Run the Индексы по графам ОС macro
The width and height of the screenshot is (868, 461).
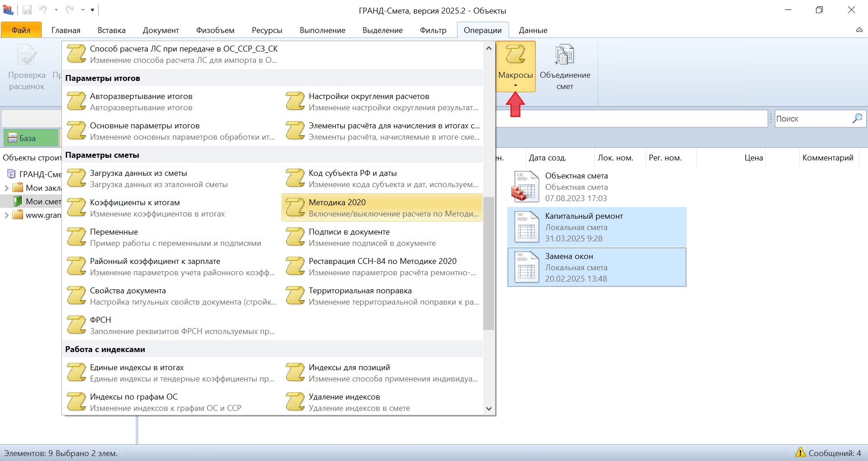pos(172,402)
